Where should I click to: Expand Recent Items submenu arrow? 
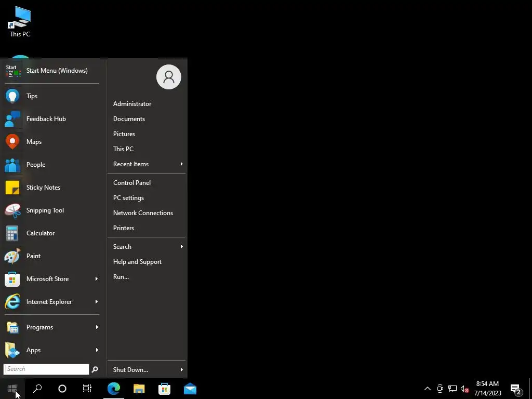click(x=181, y=164)
